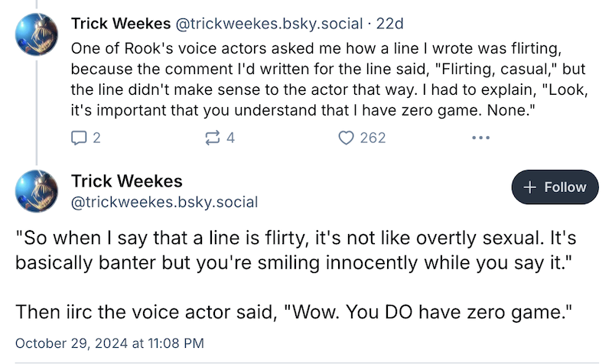The width and height of the screenshot is (612, 364).
Task: Open the top post's Trick Weekes name
Action: pos(122,24)
